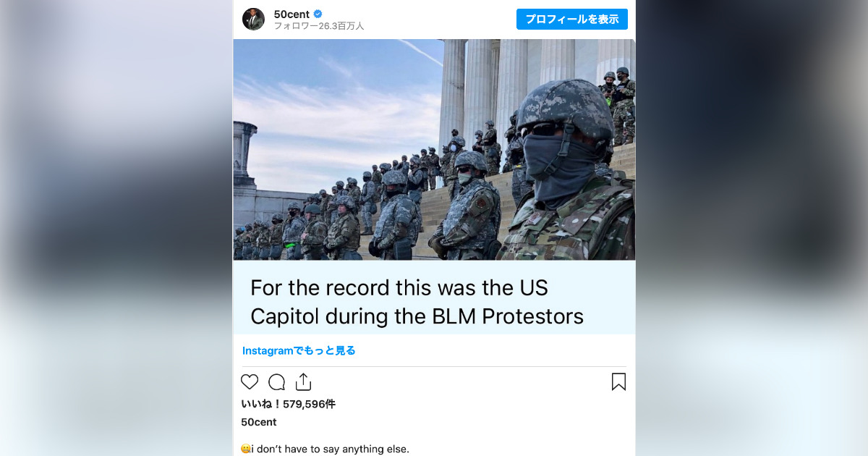This screenshot has height=456, width=868.
Task: Click the プロフィールを表示 button
Action: pos(572,20)
